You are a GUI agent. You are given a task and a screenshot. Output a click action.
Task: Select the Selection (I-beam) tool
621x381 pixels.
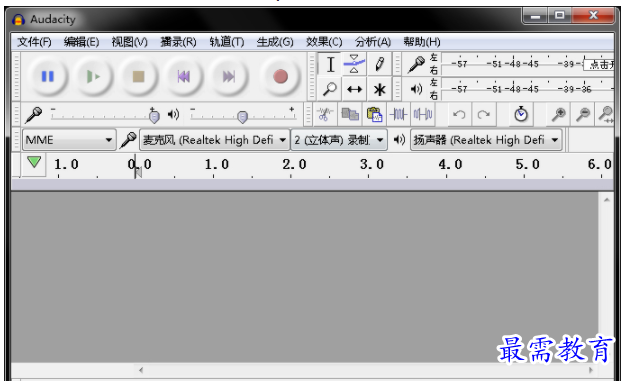pyautogui.click(x=330, y=64)
